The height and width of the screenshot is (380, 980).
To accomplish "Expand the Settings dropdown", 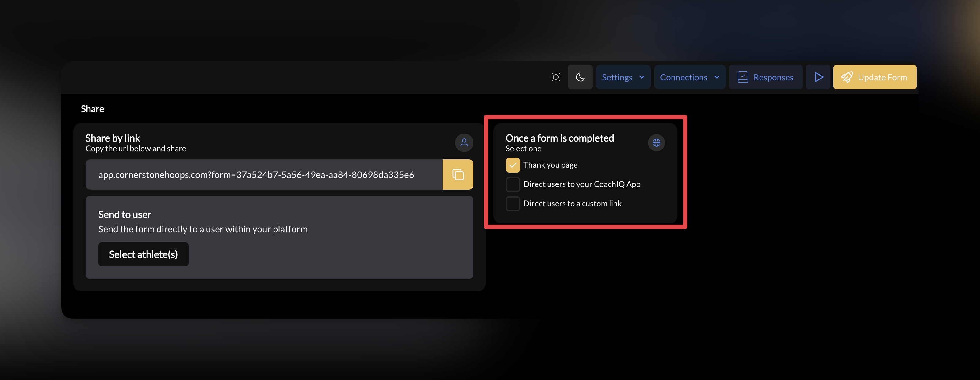I will [623, 77].
